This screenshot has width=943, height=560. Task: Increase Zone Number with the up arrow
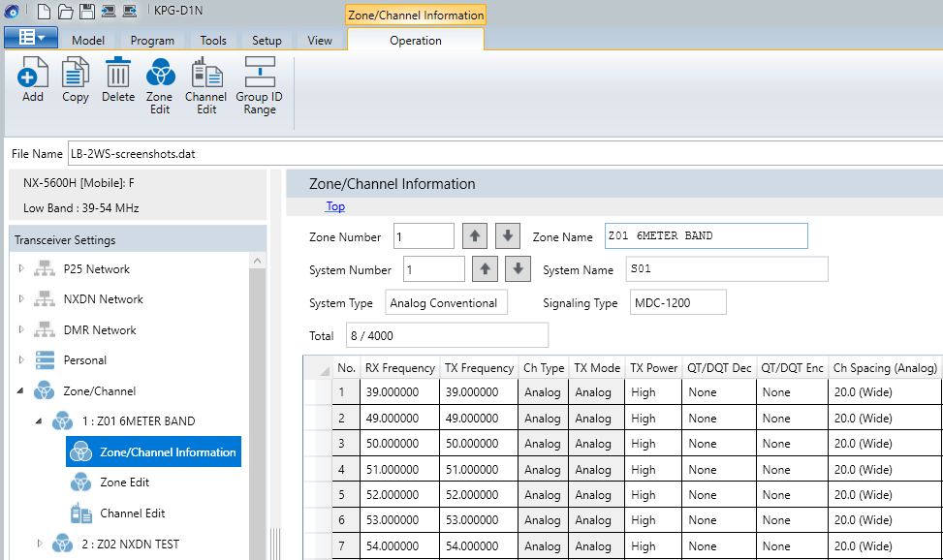coord(475,236)
